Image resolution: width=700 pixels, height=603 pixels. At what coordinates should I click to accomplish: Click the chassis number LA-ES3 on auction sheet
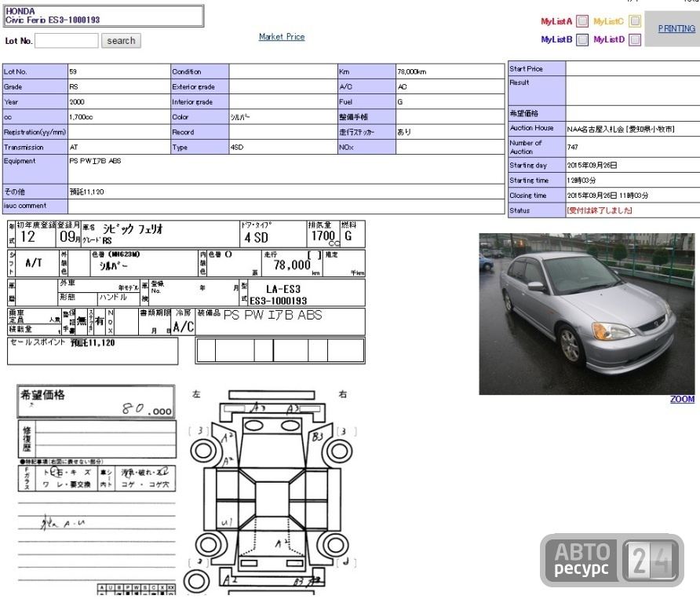[283, 289]
